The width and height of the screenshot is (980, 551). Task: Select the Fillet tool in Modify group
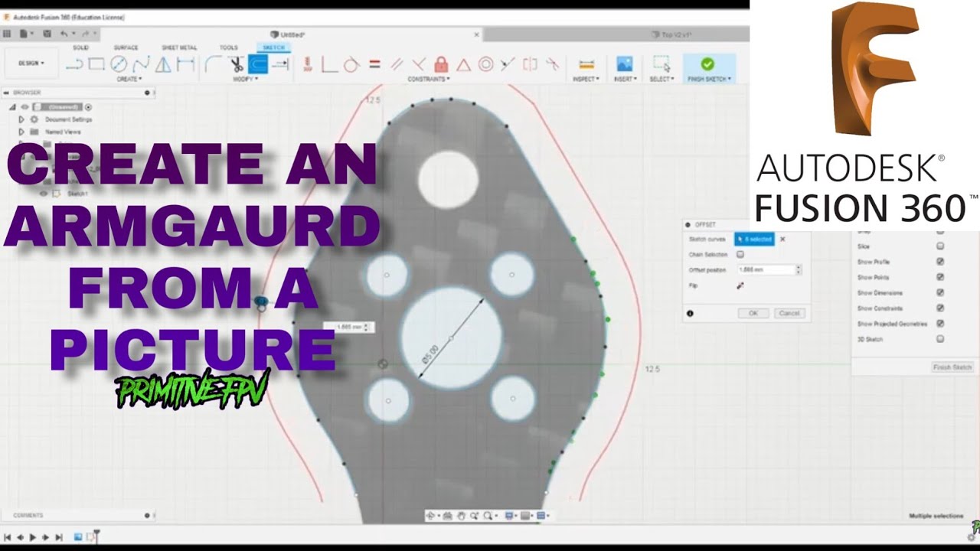pyautogui.click(x=212, y=65)
